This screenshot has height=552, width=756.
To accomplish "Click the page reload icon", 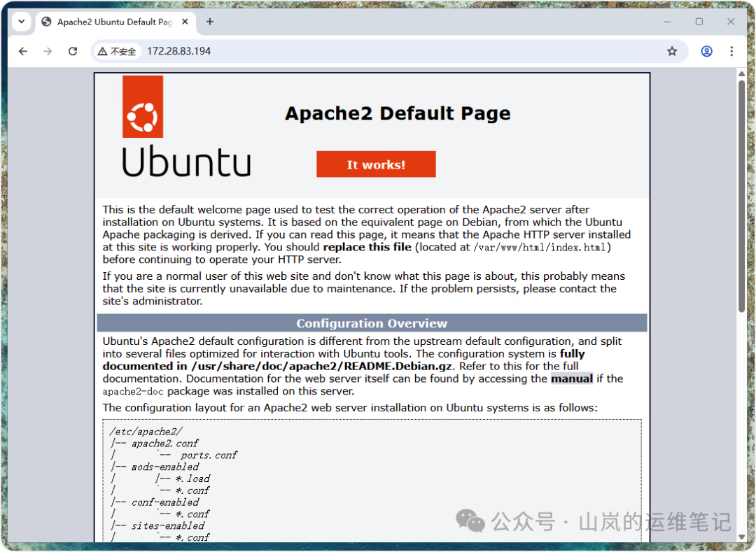I will (72, 50).
